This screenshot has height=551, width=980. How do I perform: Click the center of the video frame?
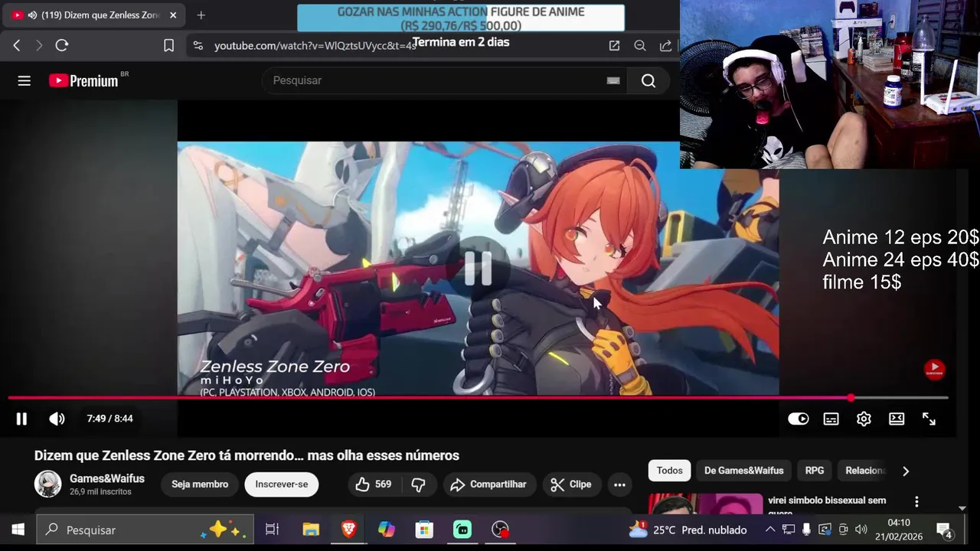coord(478,268)
